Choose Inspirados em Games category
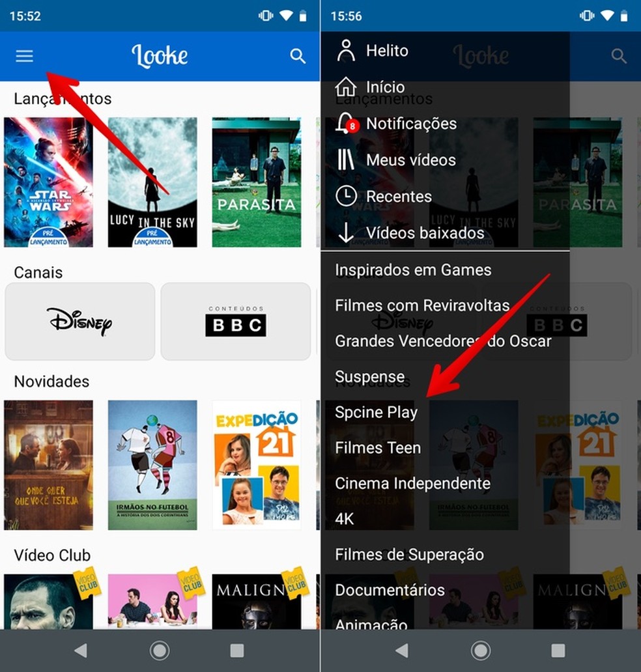 coord(413,270)
